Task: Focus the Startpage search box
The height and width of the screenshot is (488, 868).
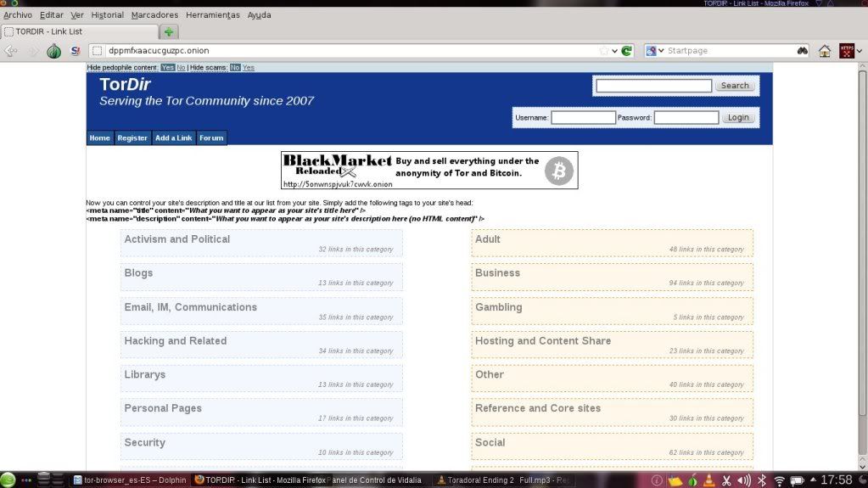Action: (x=730, y=51)
